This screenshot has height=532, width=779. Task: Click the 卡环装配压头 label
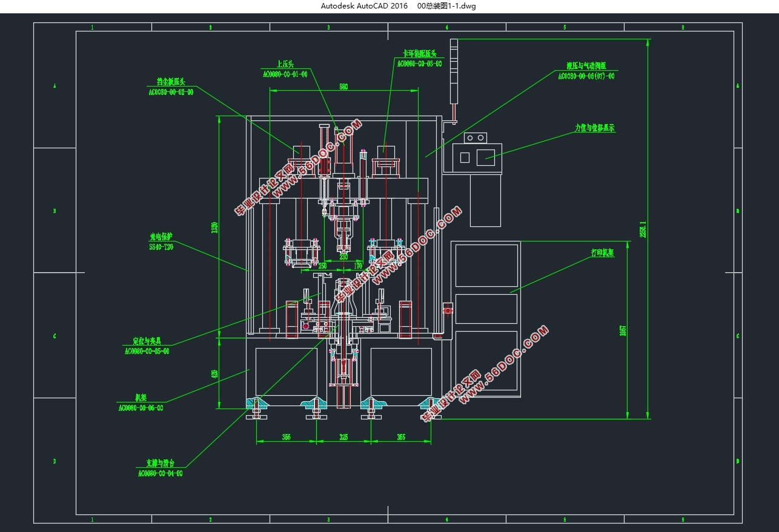(420, 53)
